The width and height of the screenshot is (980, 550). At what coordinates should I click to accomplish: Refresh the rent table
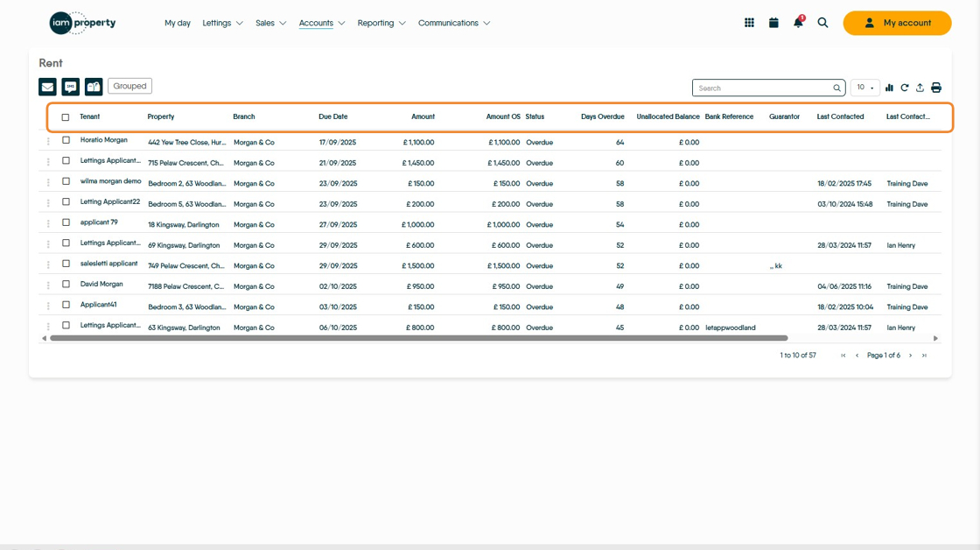pos(905,88)
